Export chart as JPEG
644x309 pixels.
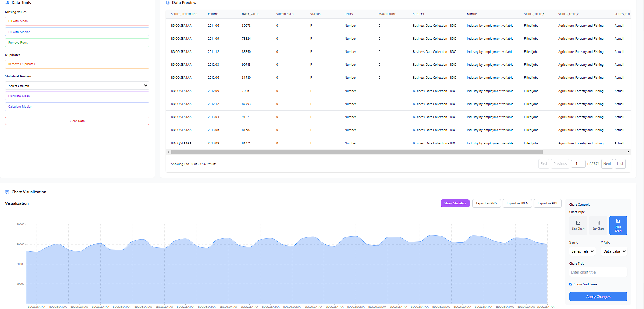click(x=517, y=203)
